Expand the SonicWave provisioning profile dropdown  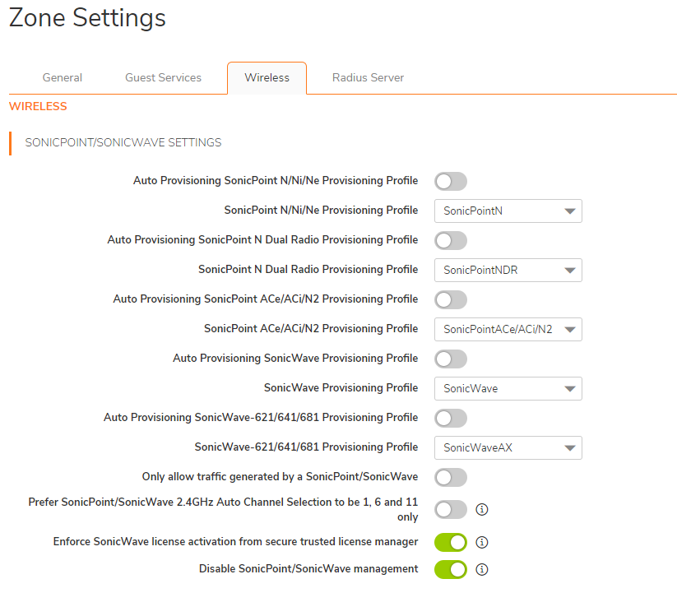[x=508, y=388]
